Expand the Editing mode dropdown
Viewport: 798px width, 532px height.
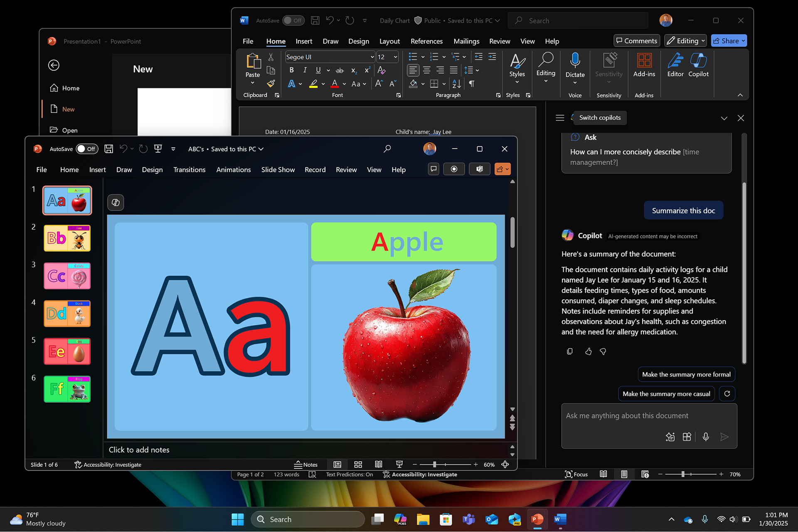click(x=703, y=41)
